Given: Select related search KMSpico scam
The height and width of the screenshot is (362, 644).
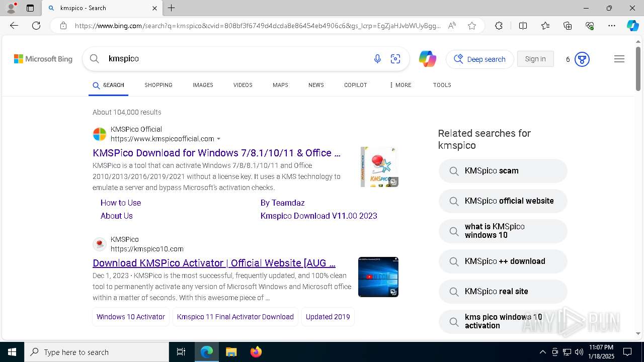Looking at the screenshot, I should point(503,171).
